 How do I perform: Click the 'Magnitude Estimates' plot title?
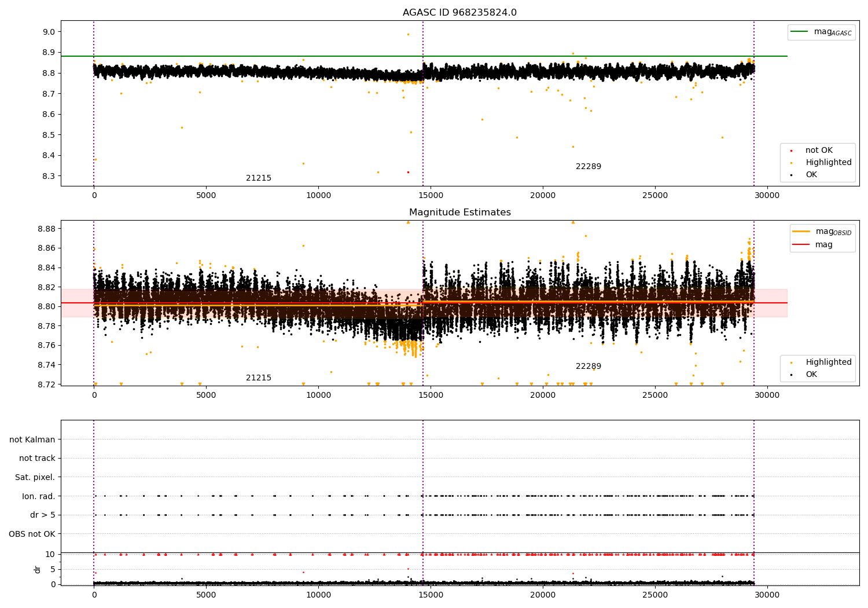coord(459,213)
